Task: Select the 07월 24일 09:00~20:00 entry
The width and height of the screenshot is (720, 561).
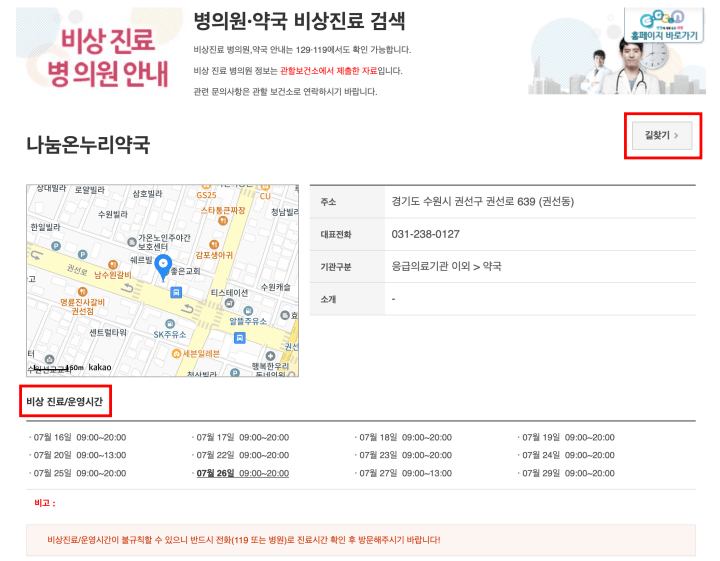Action: click(x=568, y=455)
